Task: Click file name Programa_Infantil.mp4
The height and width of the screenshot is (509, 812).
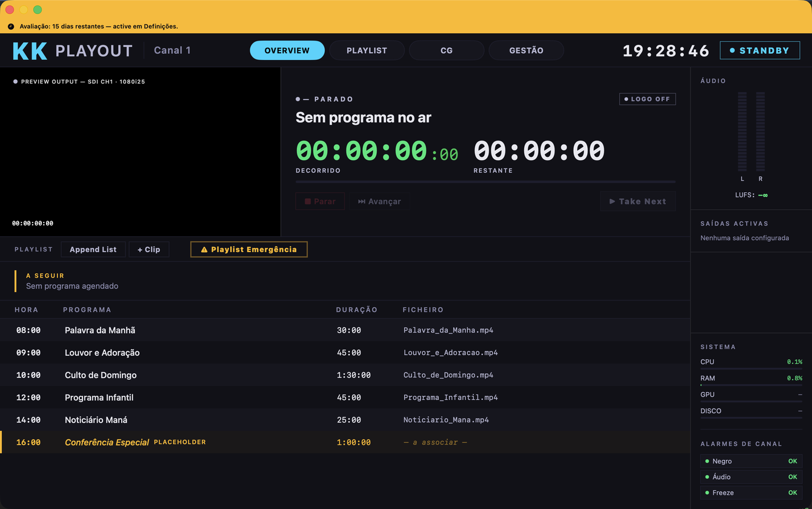Action: (451, 398)
